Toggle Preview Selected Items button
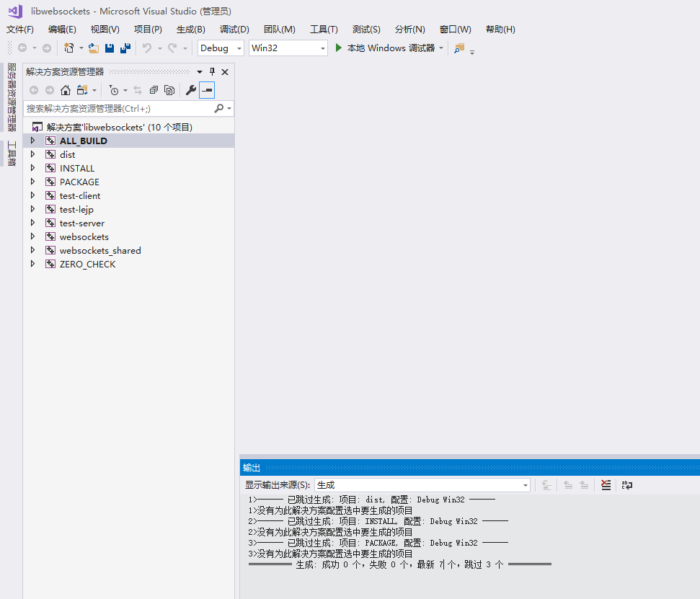 tap(207, 90)
